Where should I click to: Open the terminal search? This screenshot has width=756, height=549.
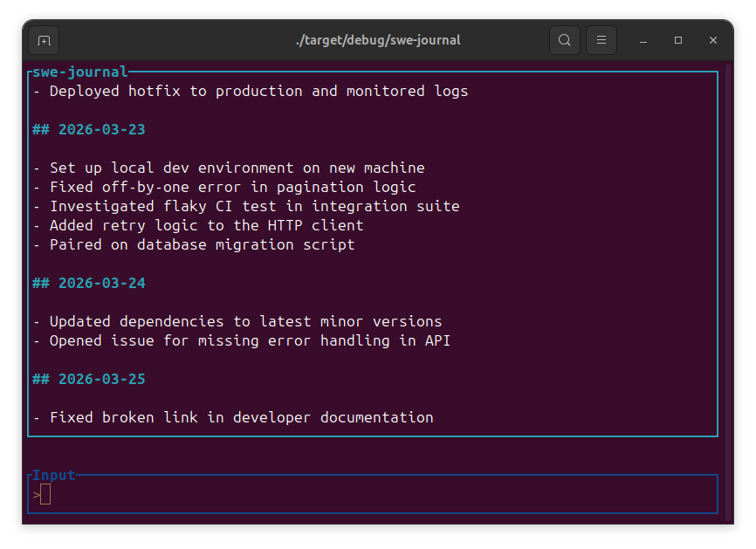point(565,40)
